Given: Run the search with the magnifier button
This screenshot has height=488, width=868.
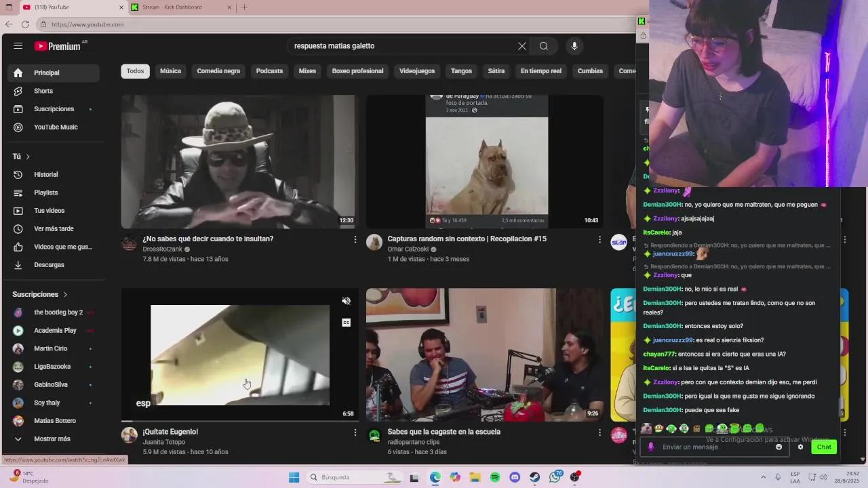Looking at the screenshot, I should (x=544, y=46).
